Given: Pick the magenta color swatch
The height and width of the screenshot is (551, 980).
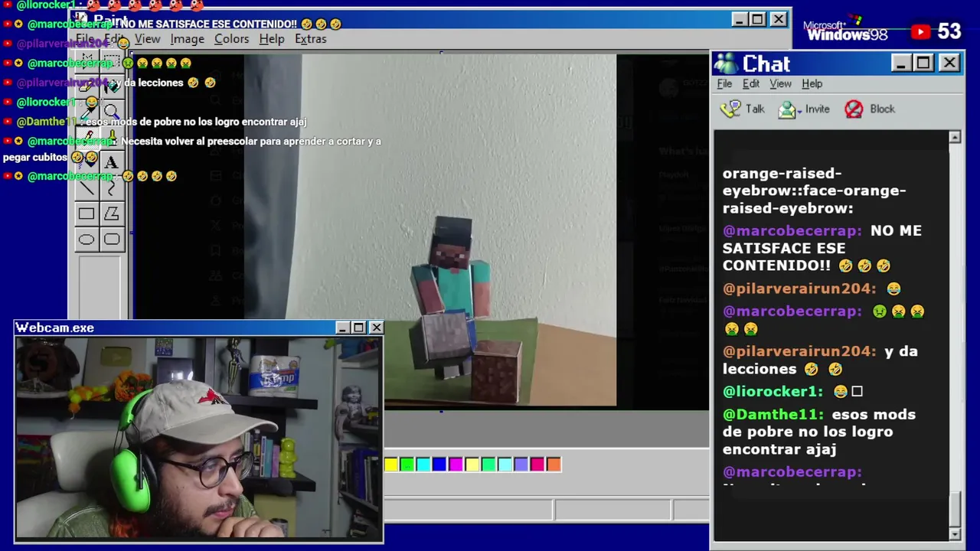Looking at the screenshot, I should [456, 464].
